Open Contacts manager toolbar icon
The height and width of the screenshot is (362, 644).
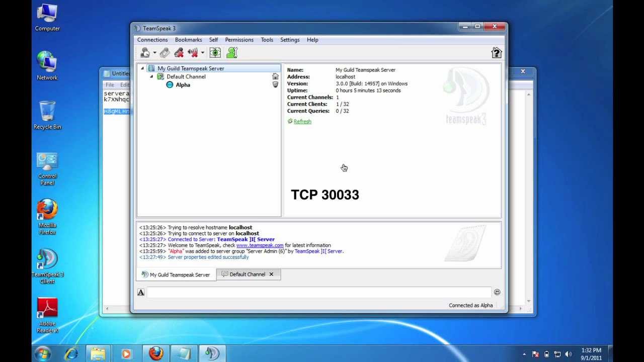point(231,52)
